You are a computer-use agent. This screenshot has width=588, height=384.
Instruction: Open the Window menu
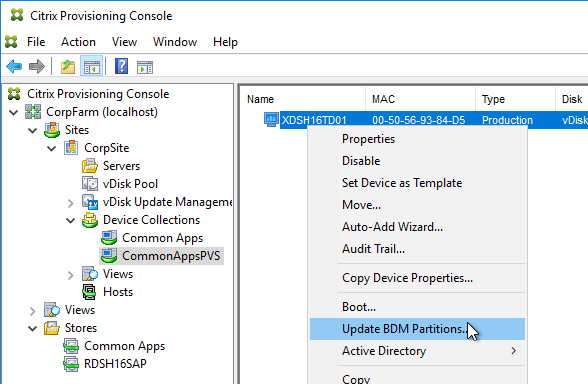[175, 42]
